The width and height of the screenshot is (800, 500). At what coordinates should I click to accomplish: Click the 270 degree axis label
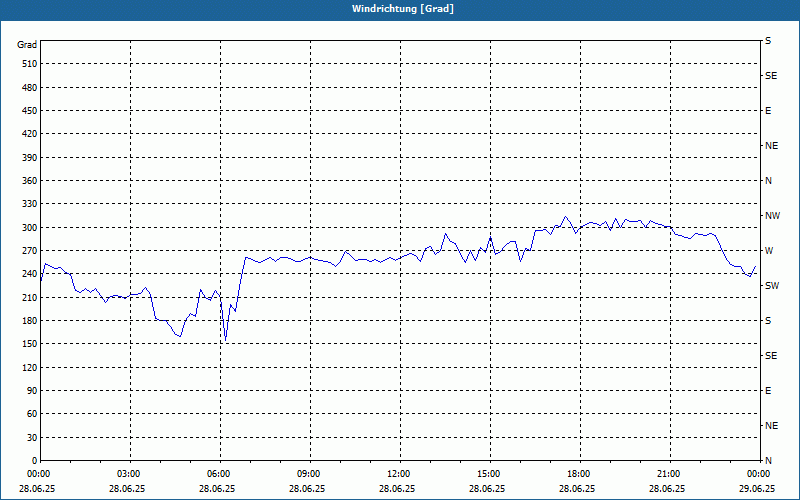[x=29, y=251]
